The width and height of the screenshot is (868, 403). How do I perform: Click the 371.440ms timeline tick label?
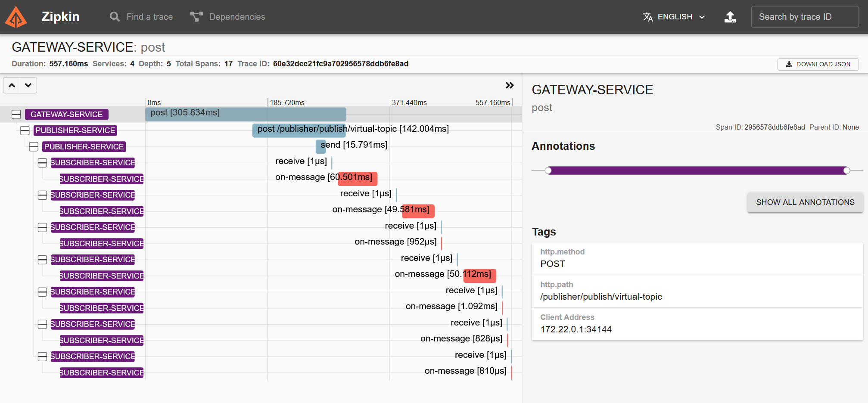[x=409, y=102]
